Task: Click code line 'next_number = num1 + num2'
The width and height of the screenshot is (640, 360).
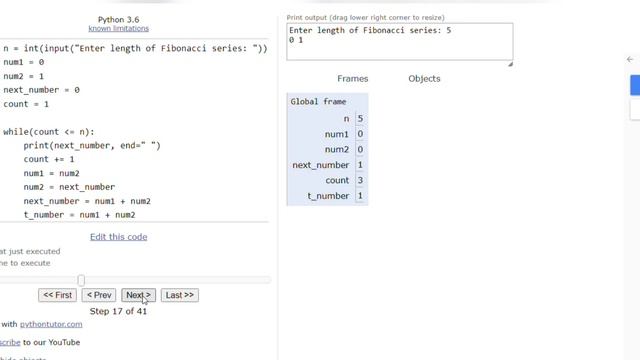Action: 87,201
